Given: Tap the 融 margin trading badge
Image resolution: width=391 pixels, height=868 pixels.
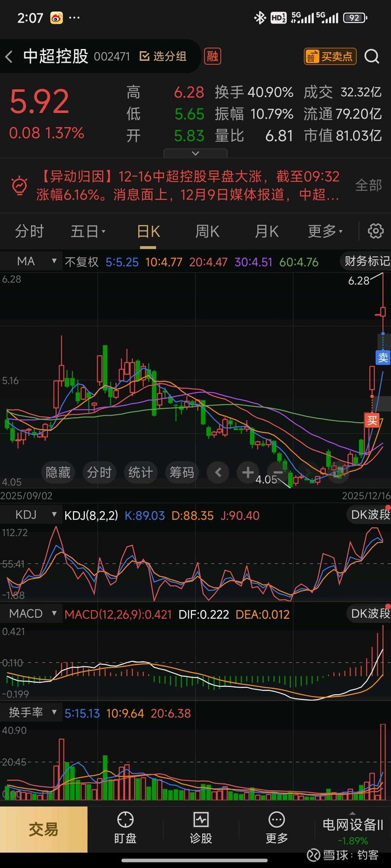Looking at the screenshot, I should click(212, 56).
